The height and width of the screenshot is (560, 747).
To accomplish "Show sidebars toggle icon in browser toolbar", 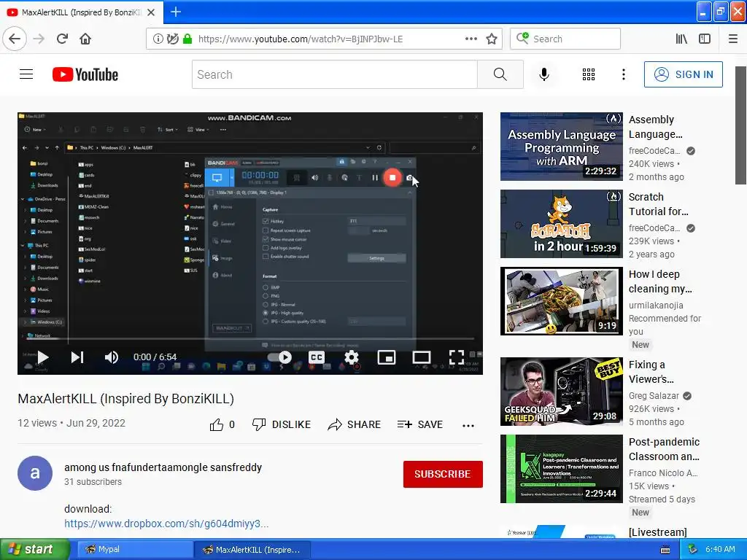I will point(705,39).
